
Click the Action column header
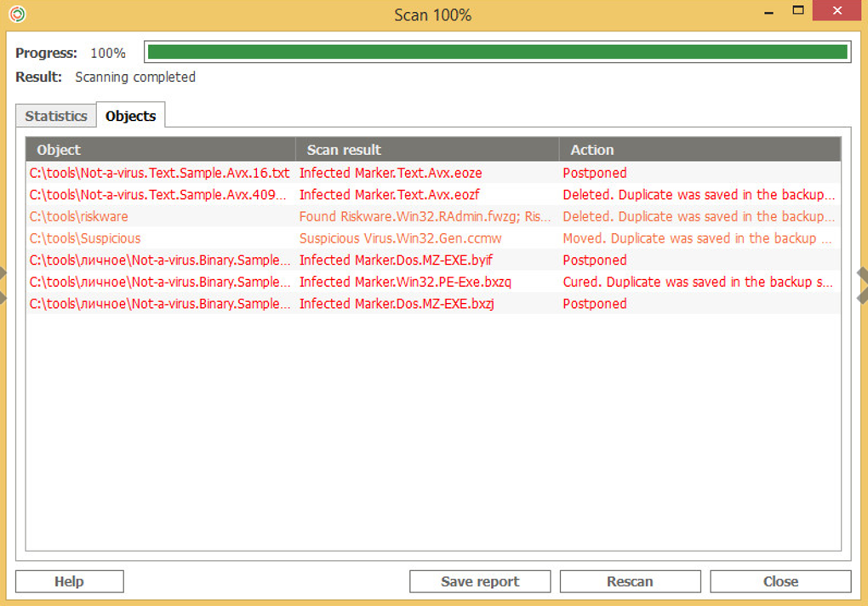(700, 150)
